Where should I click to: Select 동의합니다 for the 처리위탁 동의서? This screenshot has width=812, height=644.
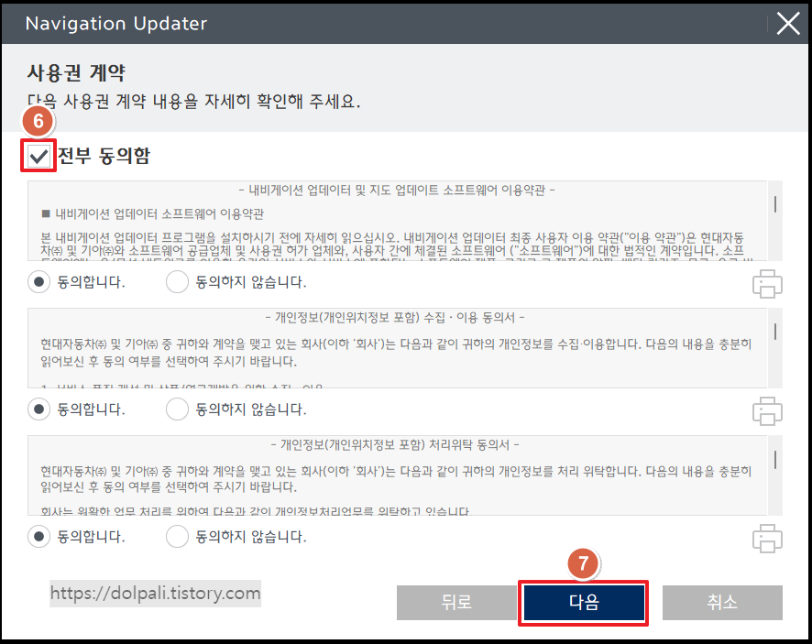pos(38,537)
